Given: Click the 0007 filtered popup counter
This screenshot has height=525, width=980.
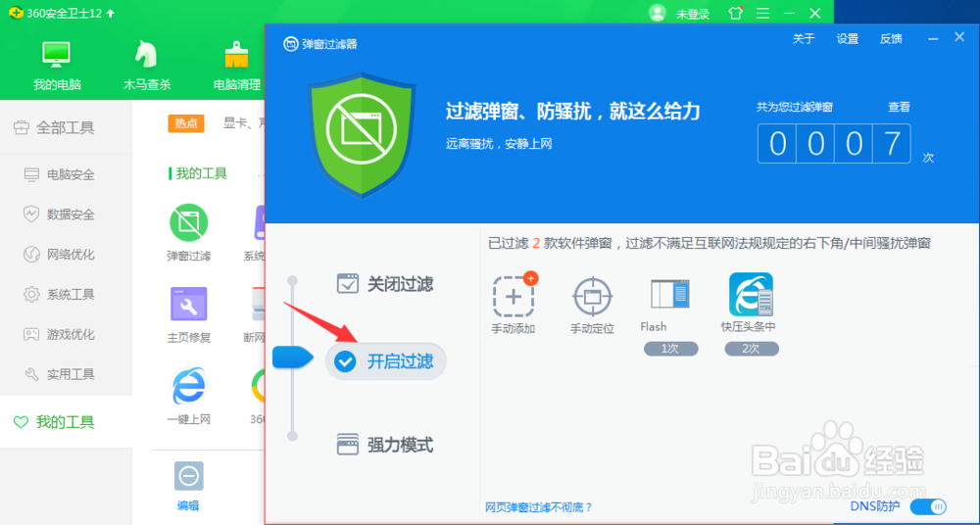Looking at the screenshot, I should [834, 144].
